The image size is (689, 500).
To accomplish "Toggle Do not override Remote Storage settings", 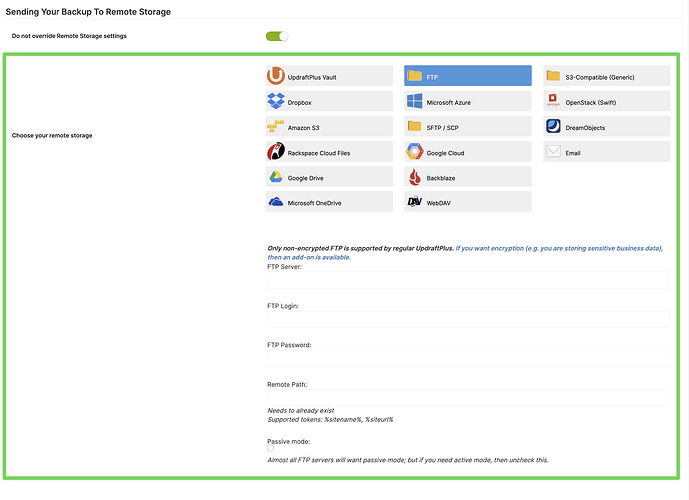I will (x=277, y=36).
